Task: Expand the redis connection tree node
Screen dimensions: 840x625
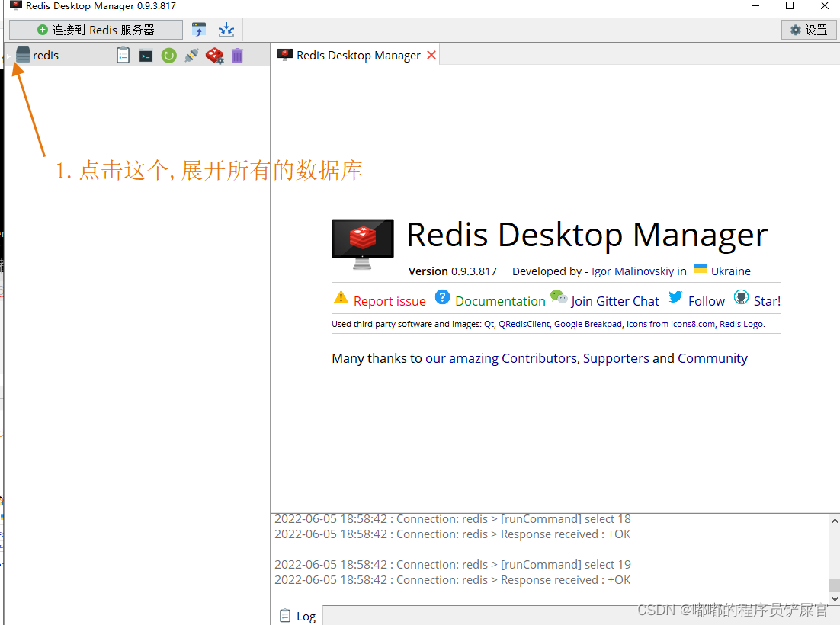Action: [x=8, y=56]
